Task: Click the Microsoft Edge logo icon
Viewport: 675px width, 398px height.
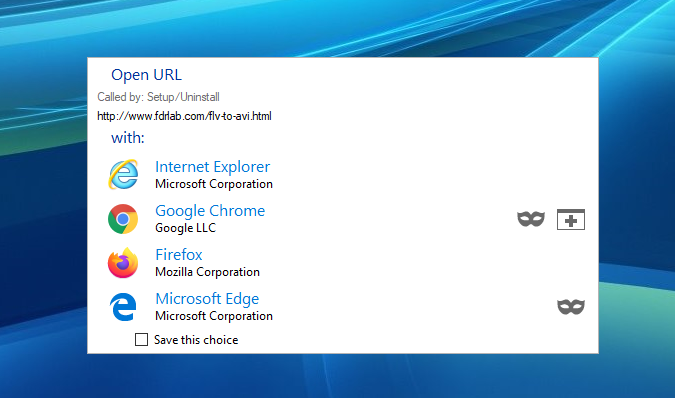Action: click(123, 307)
